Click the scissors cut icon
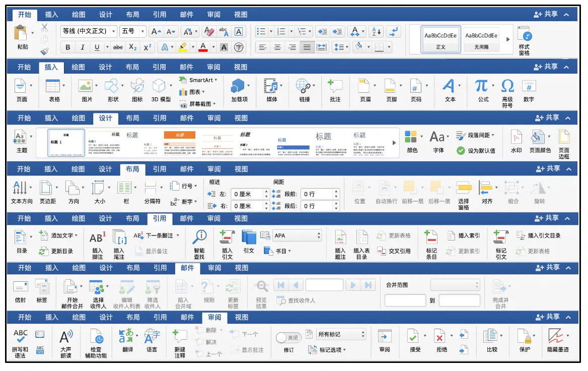Viewport: 588px width, 371px height. click(45, 27)
